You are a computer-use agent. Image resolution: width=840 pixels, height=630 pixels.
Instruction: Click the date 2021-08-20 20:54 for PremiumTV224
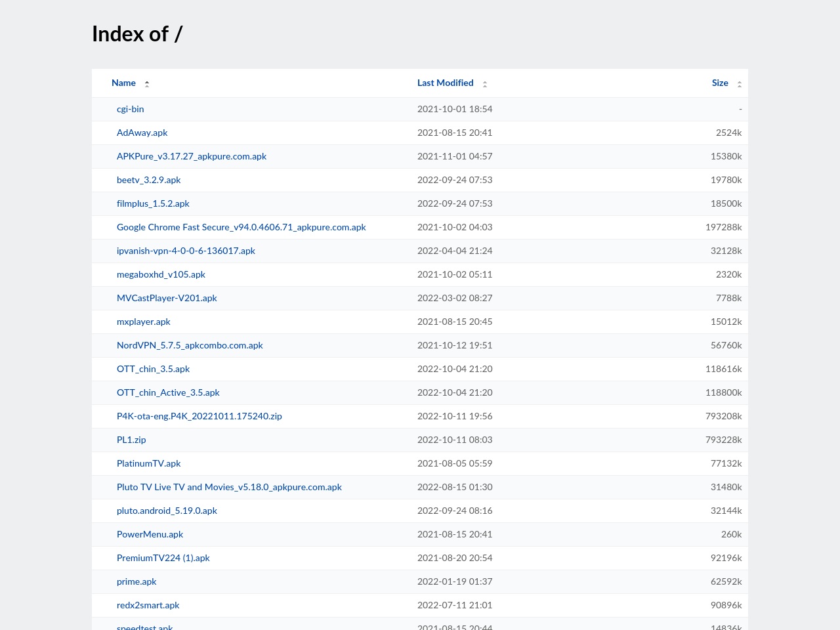click(455, 558)
